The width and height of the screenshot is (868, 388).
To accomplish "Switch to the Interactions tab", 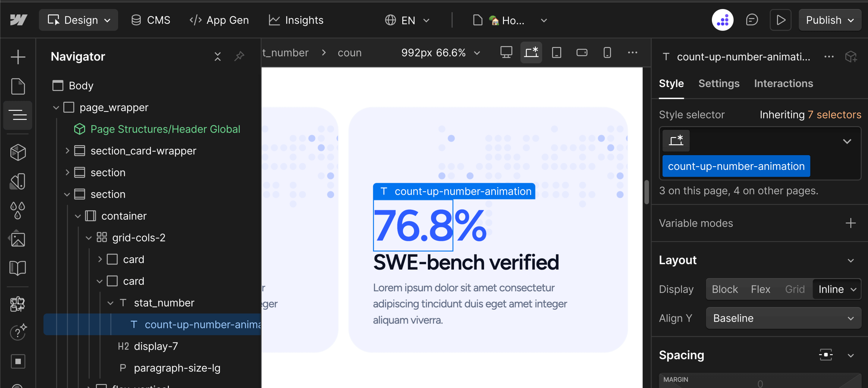I will click(783, 83).
